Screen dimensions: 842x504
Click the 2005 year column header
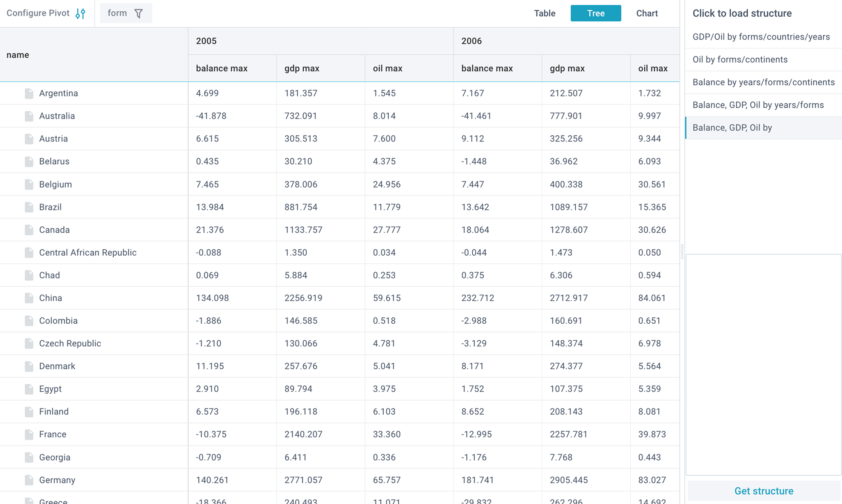coord(321,41)
